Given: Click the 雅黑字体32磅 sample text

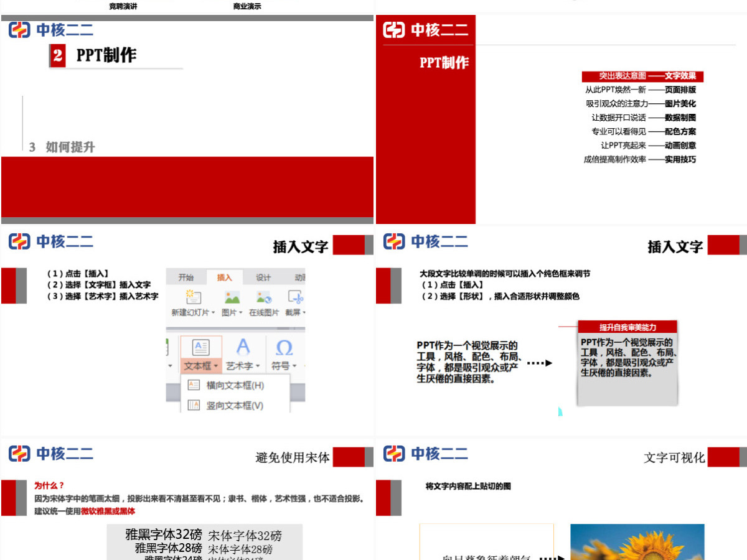Looking at the screenshot, I should click(164, 534).
